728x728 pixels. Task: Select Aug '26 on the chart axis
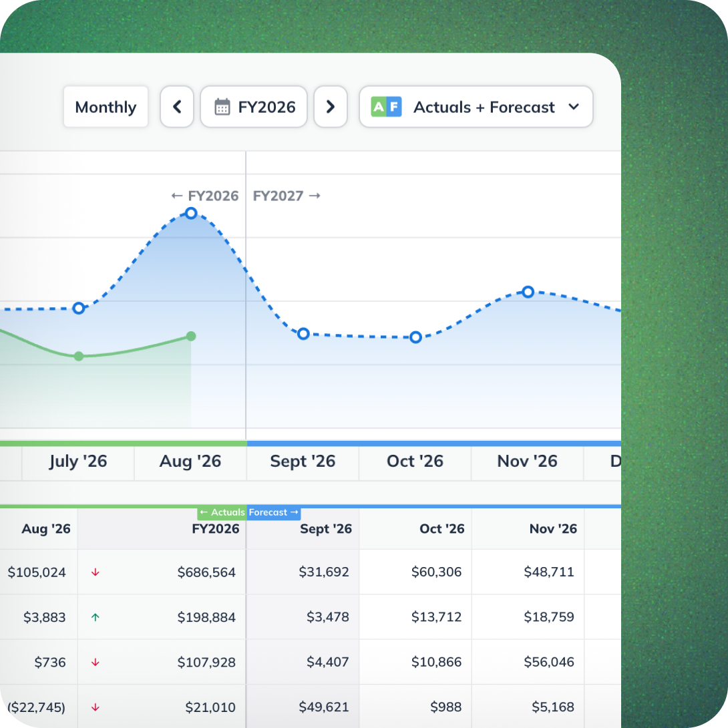click(x=190, y=461)
